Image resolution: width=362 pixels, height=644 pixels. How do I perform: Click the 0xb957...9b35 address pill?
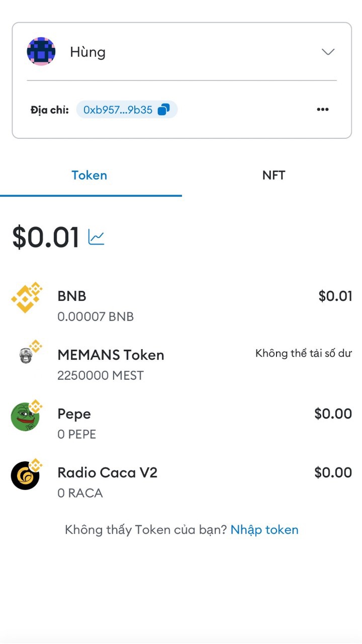[x=127, y=110]
